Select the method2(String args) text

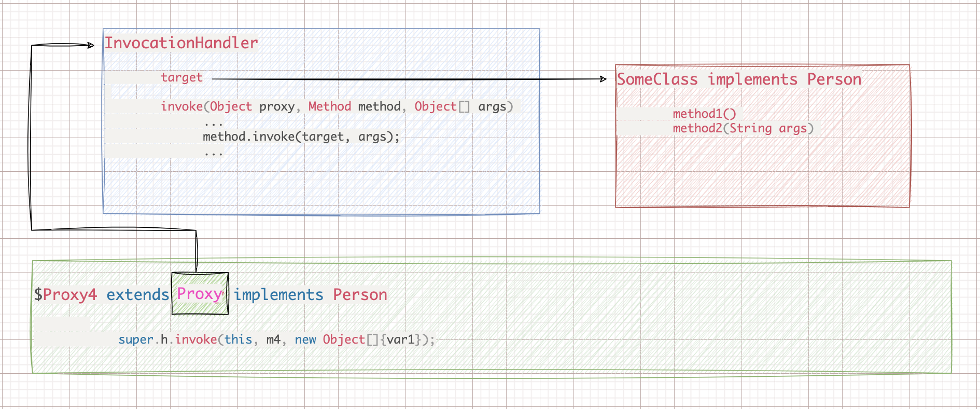coord(743,128)
